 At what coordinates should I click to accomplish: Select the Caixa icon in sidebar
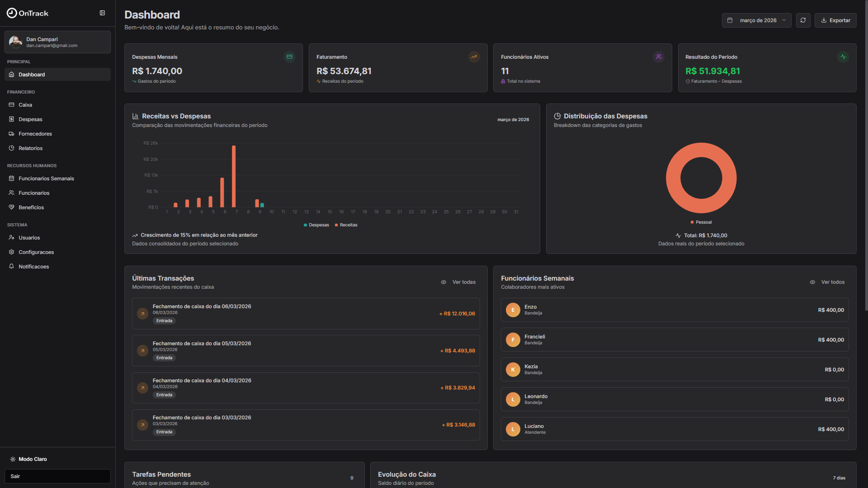(x=12, y=105)
